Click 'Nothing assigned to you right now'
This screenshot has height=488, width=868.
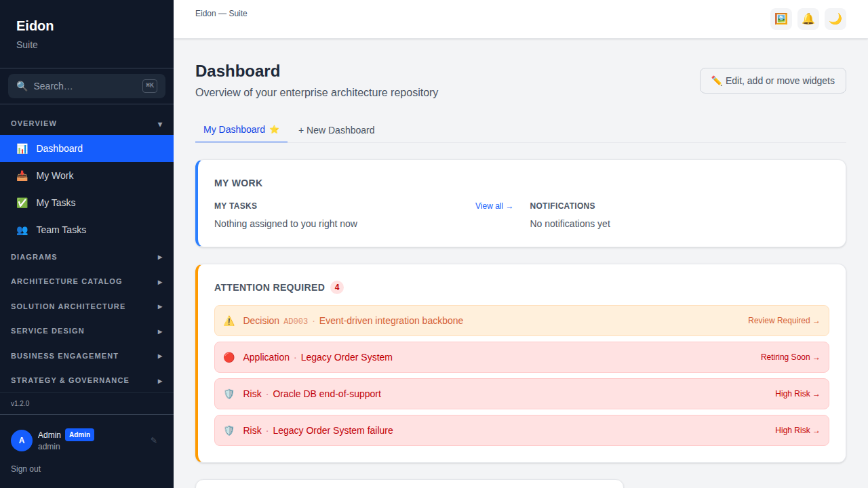point(285,224)
